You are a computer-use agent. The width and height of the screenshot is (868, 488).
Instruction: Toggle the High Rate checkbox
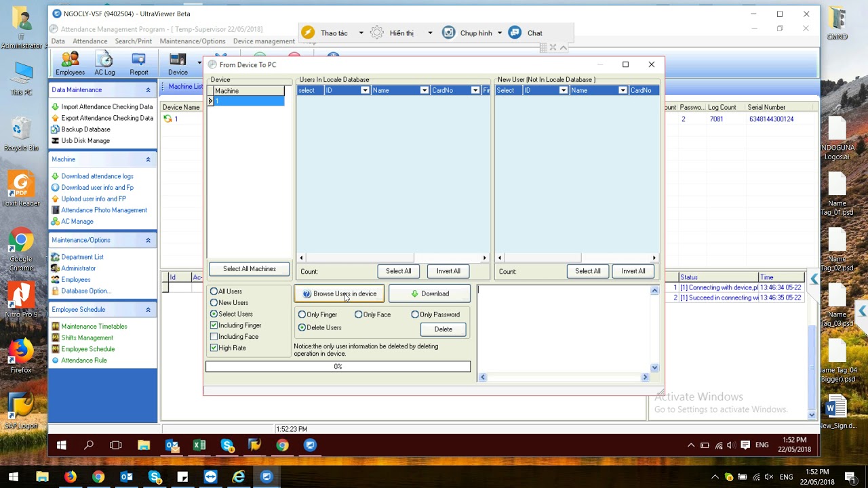pyautogui.click(x=214, y=348)
